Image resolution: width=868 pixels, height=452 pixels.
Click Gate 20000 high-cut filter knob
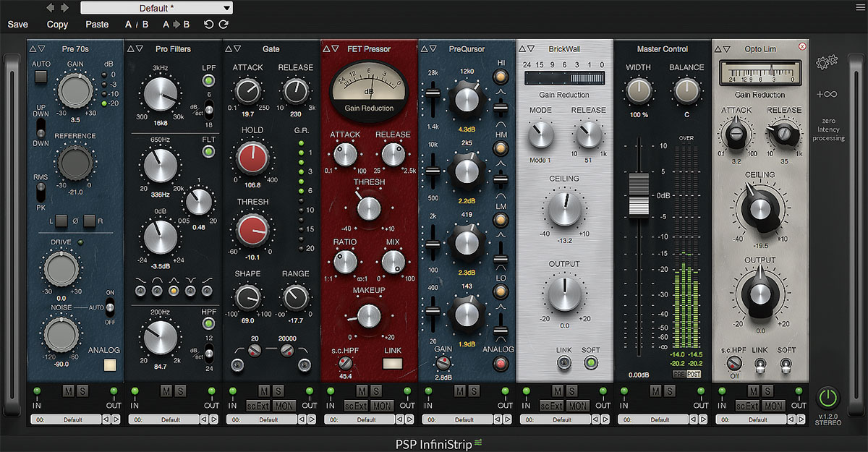287,351
